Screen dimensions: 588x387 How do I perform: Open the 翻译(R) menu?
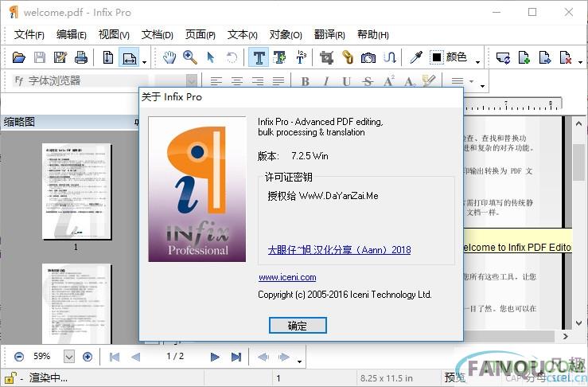[329, 35]
